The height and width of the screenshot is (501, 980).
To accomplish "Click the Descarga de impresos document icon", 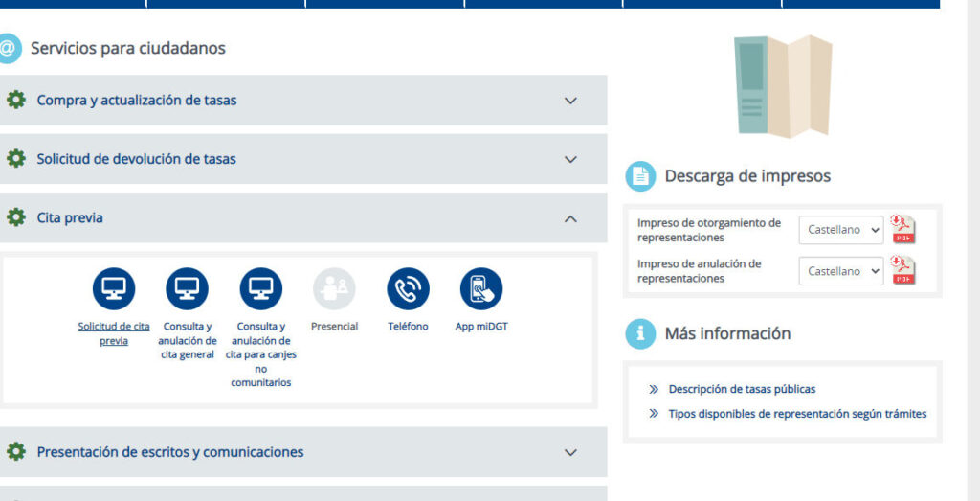I will click(639, 176).
